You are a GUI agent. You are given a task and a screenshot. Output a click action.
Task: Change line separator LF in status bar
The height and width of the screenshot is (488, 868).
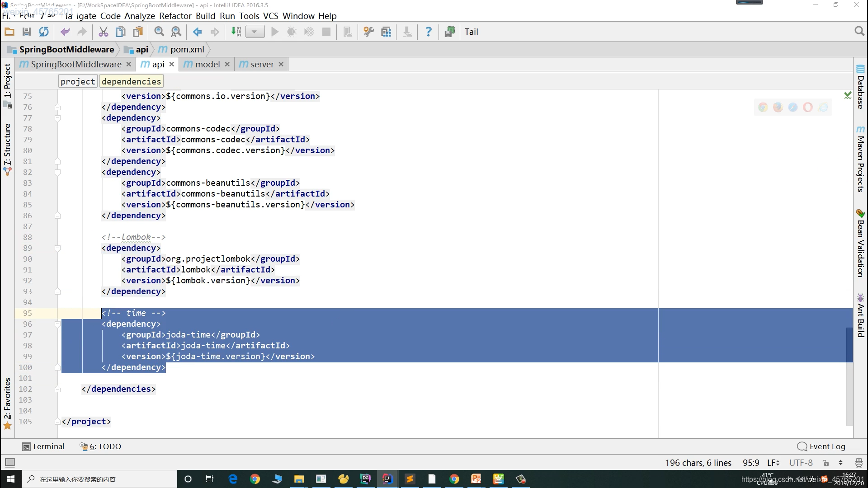[773, 463]
